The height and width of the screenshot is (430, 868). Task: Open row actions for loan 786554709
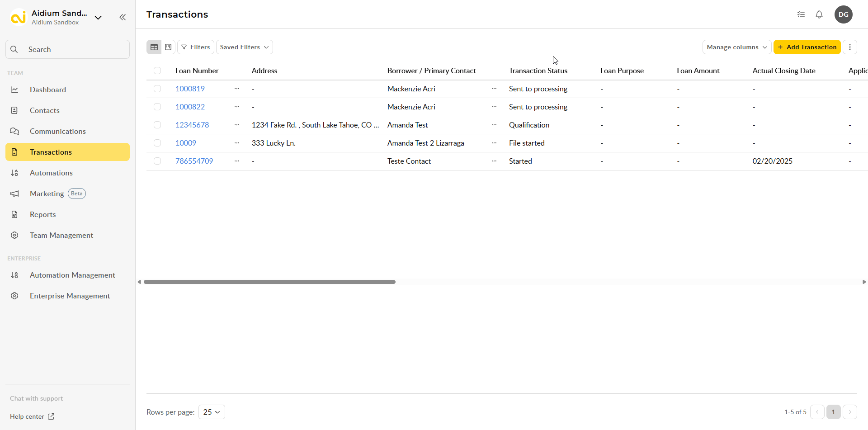[237, 161]
